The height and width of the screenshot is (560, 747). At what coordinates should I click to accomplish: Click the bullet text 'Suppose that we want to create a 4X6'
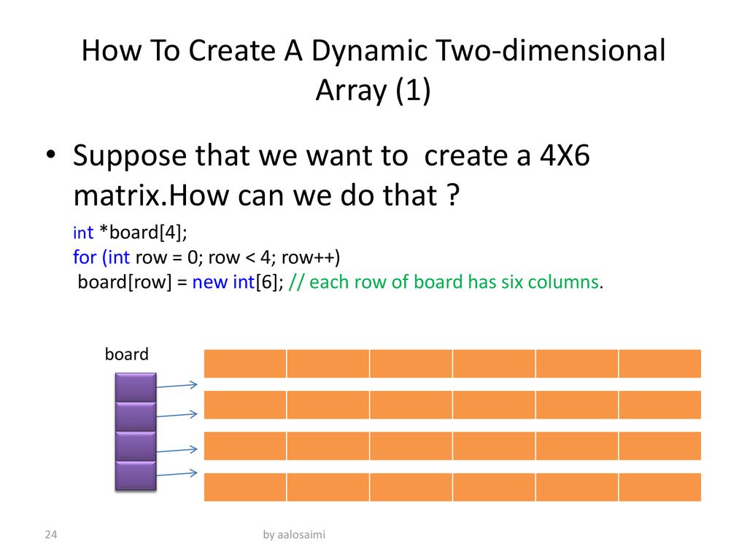tap(331, 155)
